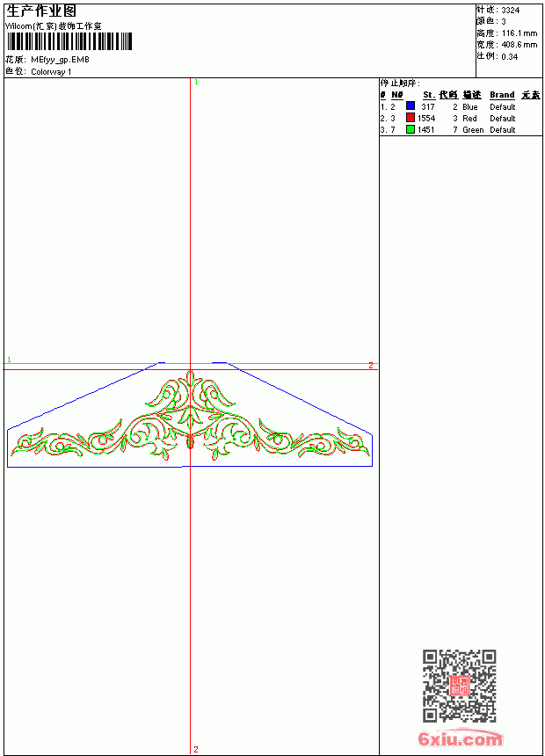Screen dimensions: 545x756
Task: Click the production worksheet title heading
Action: pos(41,11)
